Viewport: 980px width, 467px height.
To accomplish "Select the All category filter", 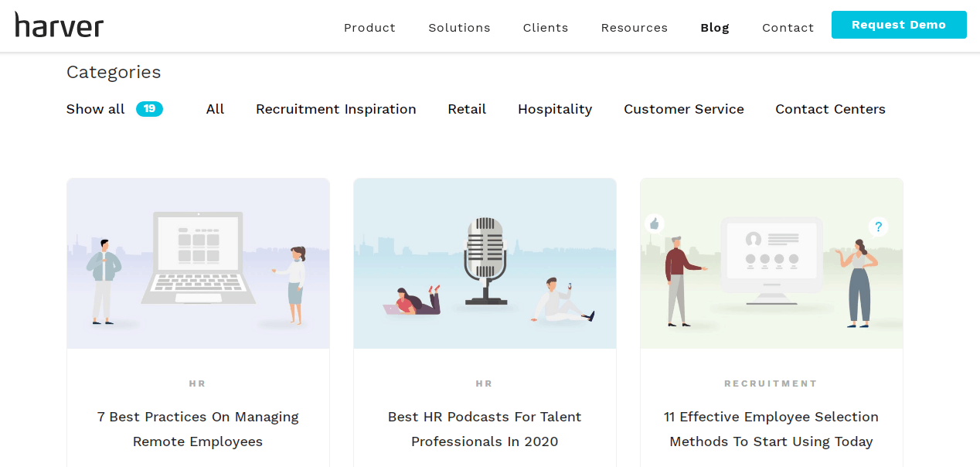I will pyautogui.click(x=215, y=109).
